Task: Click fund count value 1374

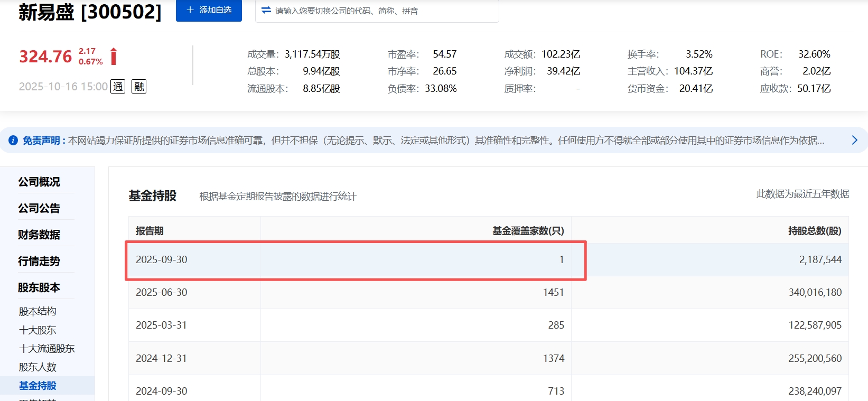Action: coord(554,358)
